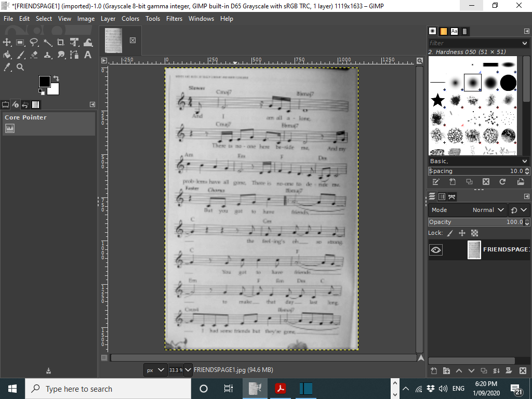532x399 pixels.
Task: Select the Crop tool in the toolbox
Action: coord(61,43)
